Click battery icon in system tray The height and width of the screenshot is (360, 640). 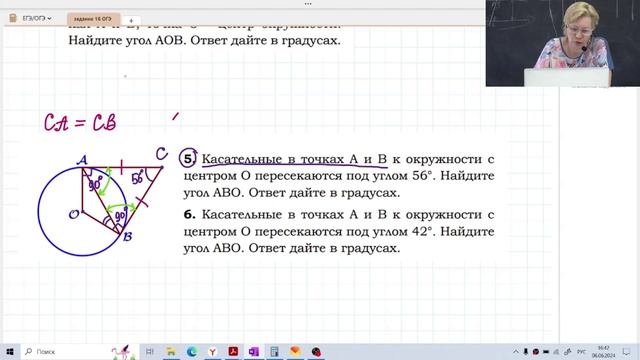546,351
